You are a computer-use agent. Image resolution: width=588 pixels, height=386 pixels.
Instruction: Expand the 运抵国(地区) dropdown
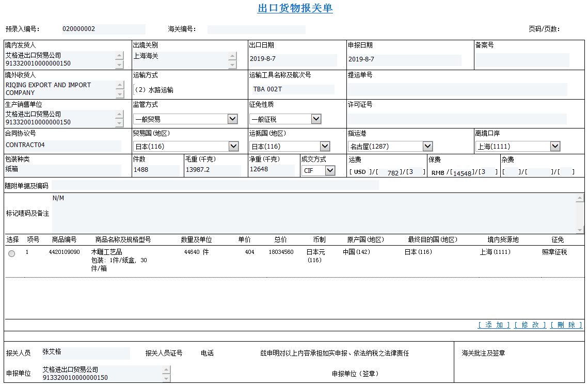(x=324, y=147)
